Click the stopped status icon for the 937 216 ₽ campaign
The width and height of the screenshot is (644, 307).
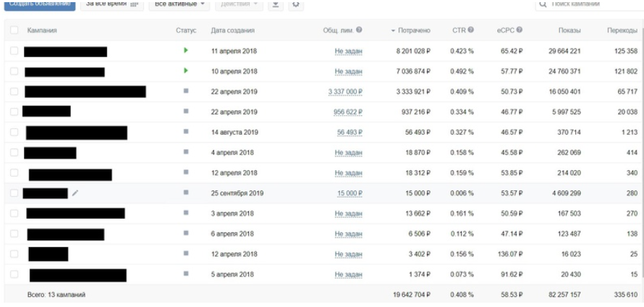[x=186, y=111]
